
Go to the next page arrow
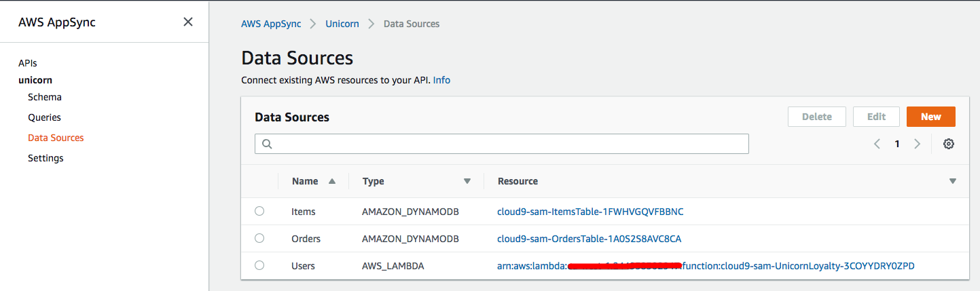[x=918, y=144]
